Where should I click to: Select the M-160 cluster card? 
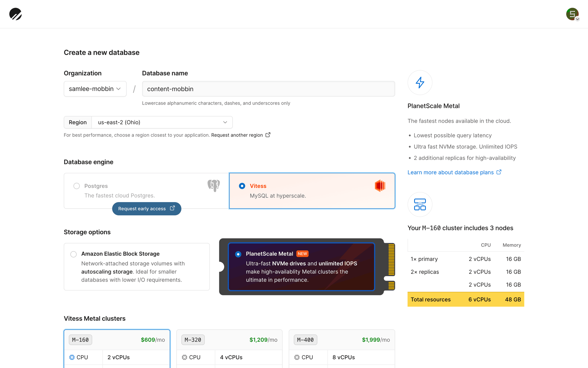click(x=117, y=349)
